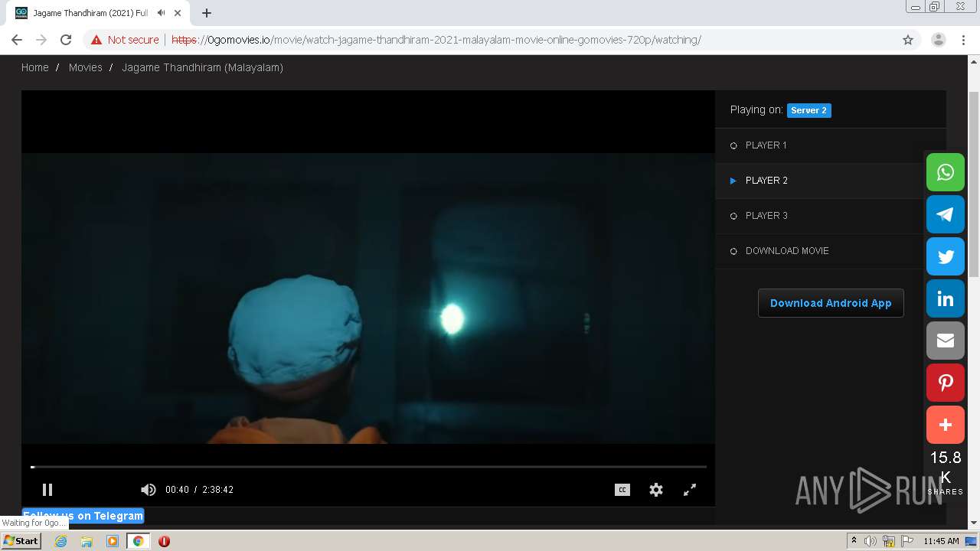Open the Jagame Thandhiram (Malayalam) breadcrumb
The image size is (980, 551).
coord(203,67)
